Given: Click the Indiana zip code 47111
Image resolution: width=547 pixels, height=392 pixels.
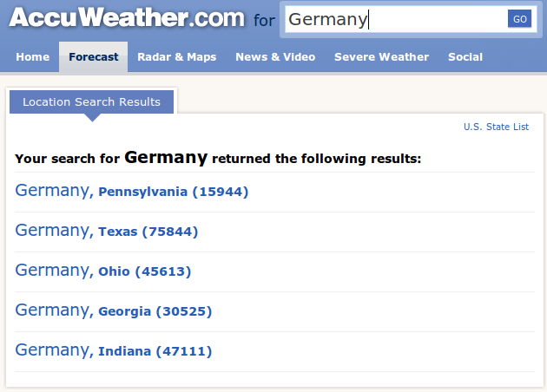Looking at the screenshot, I should 184,351.
